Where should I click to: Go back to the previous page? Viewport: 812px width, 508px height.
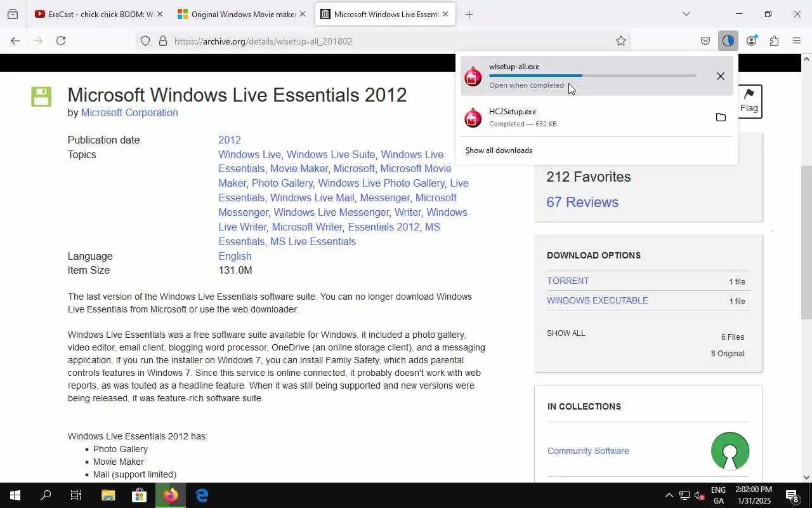pyautogui.click(x=15, y=41)
